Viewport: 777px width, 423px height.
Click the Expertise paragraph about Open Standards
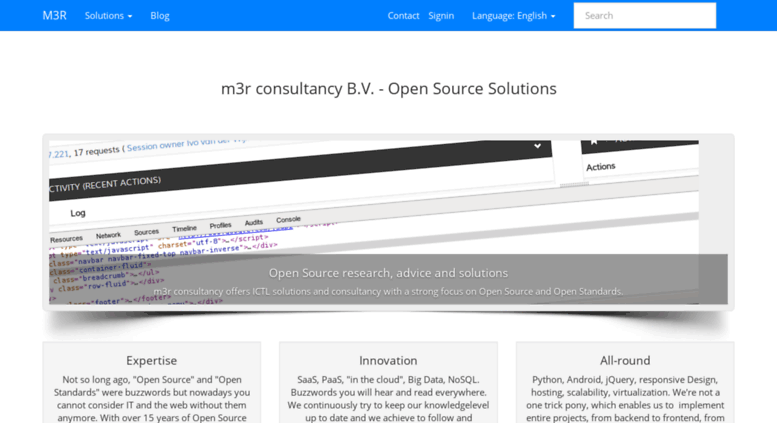click(152, 399)
